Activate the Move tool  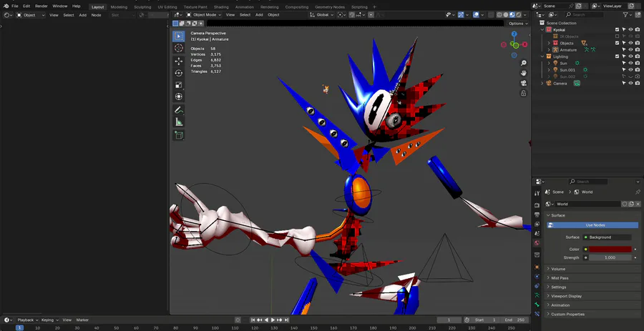coord(179,61)
